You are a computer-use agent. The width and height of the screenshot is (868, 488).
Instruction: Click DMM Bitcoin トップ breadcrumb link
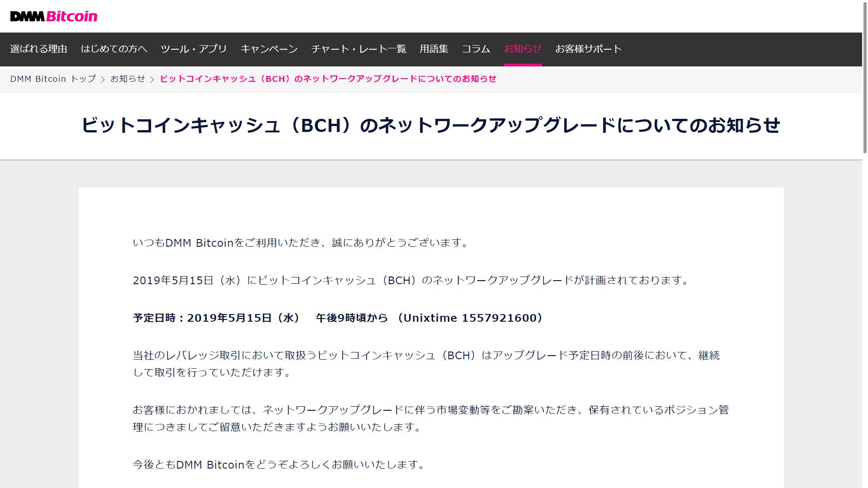[x=53, y=79]
